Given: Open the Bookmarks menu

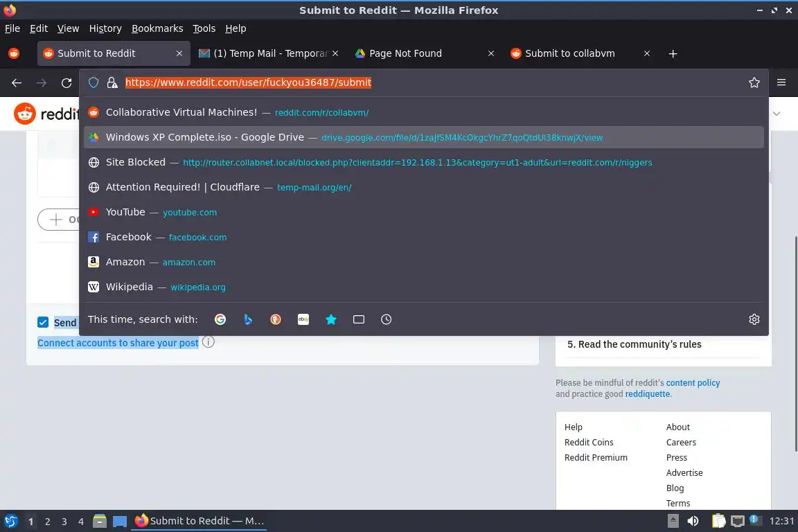Looking at the screenshot, I should [x=157, y=28].
